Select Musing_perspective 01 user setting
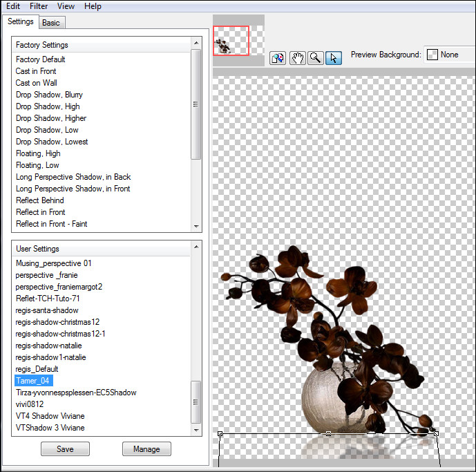 coord(53,263)
